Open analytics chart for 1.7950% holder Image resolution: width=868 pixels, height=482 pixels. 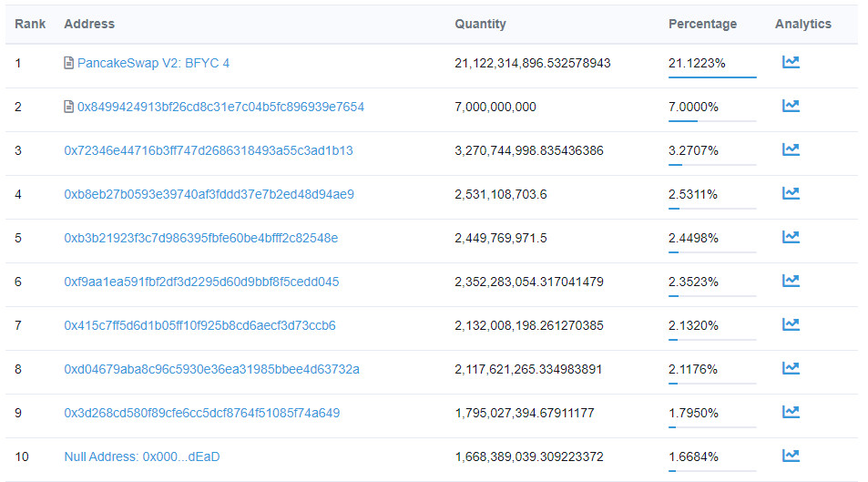[x=791, y=412]
